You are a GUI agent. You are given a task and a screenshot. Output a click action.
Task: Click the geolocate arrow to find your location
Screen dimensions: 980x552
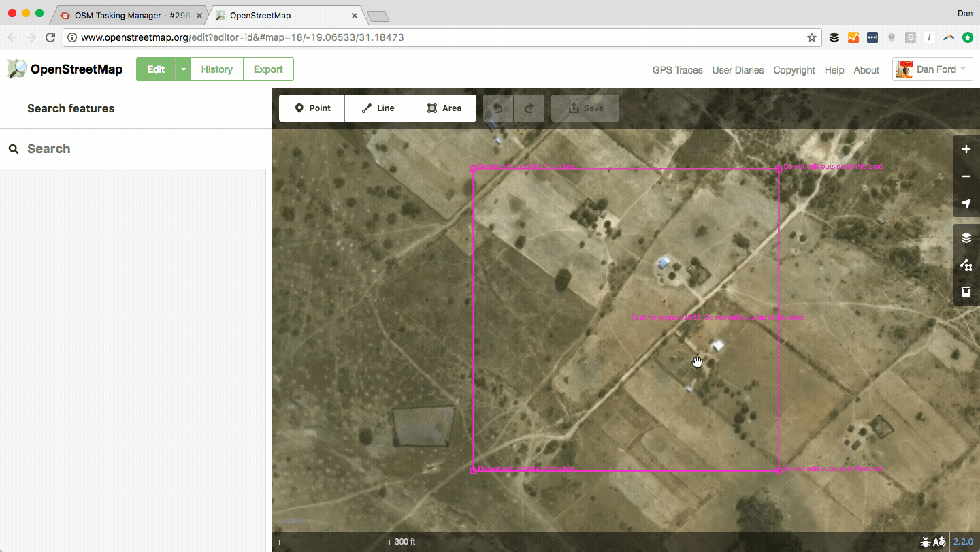coord(966,204)
